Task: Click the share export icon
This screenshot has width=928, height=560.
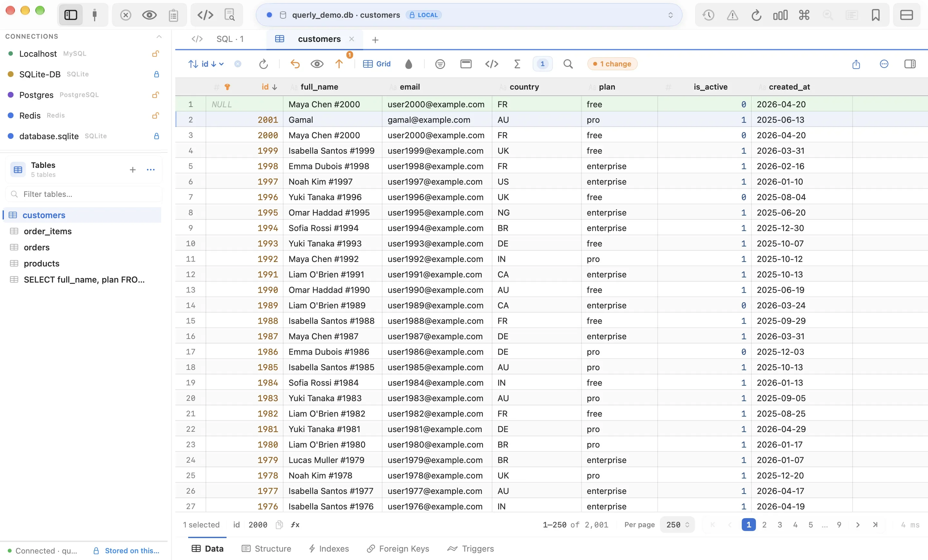Action: click(x=856, y=64)
